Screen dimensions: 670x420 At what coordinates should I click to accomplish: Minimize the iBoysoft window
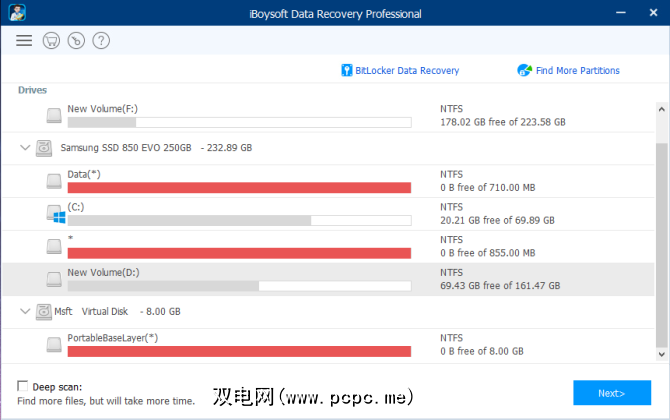(x=621, y=13)
